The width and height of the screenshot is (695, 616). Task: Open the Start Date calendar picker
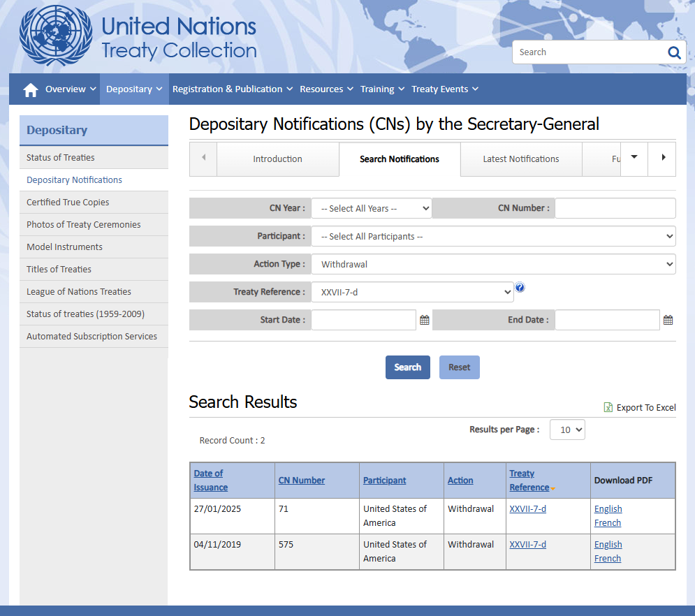point(425,320)
